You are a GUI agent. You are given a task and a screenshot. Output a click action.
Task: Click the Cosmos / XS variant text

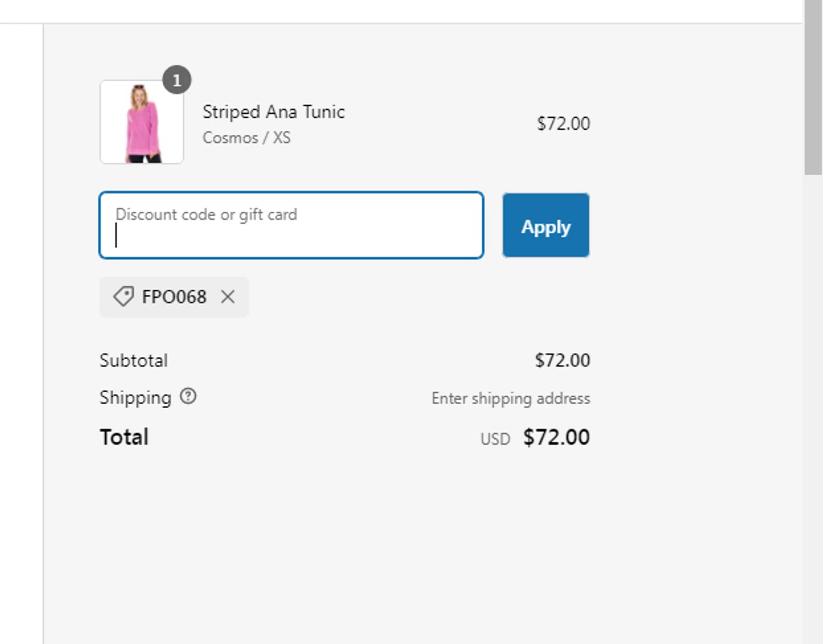coord(246,138)
